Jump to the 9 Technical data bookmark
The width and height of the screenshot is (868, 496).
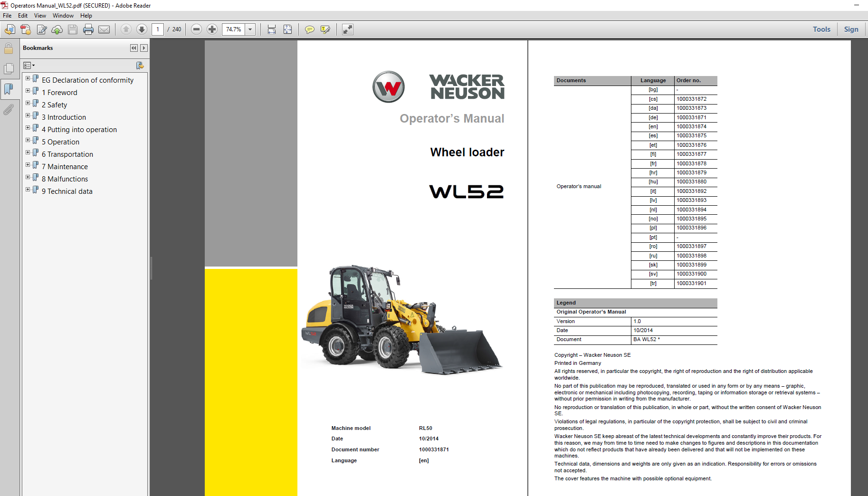pos(67,191)
